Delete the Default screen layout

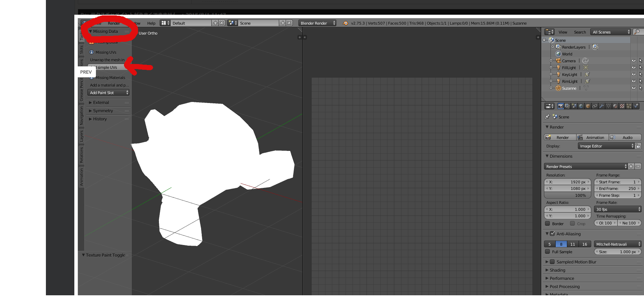pos(222,23)
